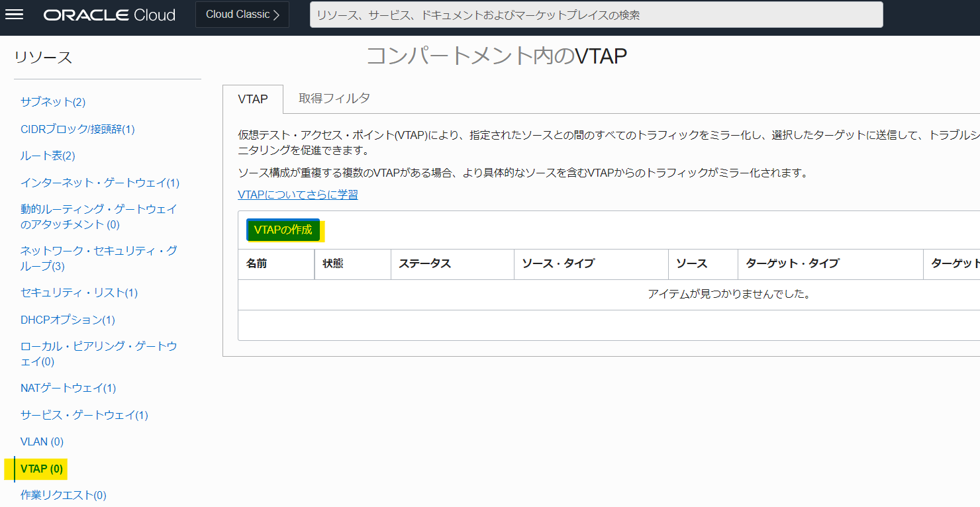Viewport: 980px width, 507px height.
Task: Open the ルート表(2) link
Action: click(48, 156)
